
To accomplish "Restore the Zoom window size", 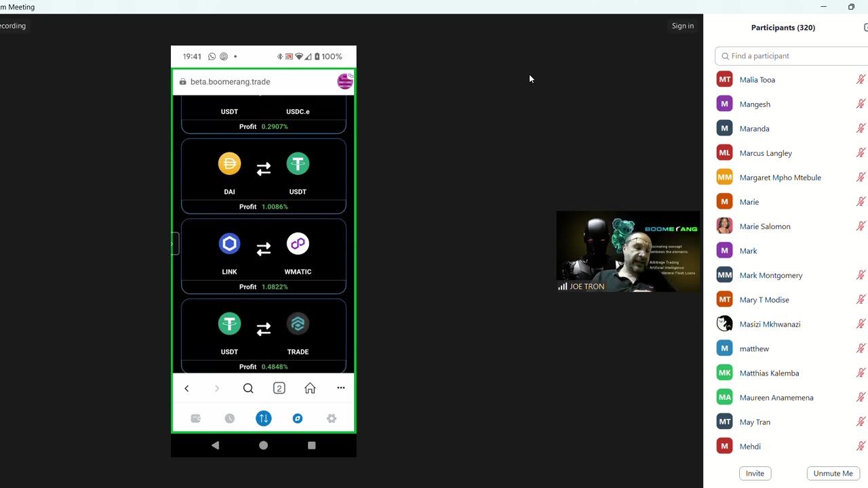I will (851, 7).
